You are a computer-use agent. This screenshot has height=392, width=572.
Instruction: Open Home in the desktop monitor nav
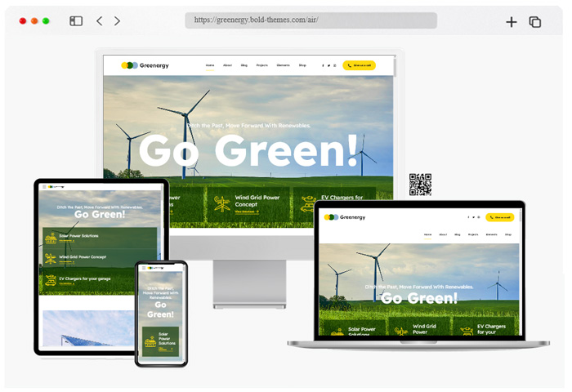pyautogui.click(x=210, y=65)
